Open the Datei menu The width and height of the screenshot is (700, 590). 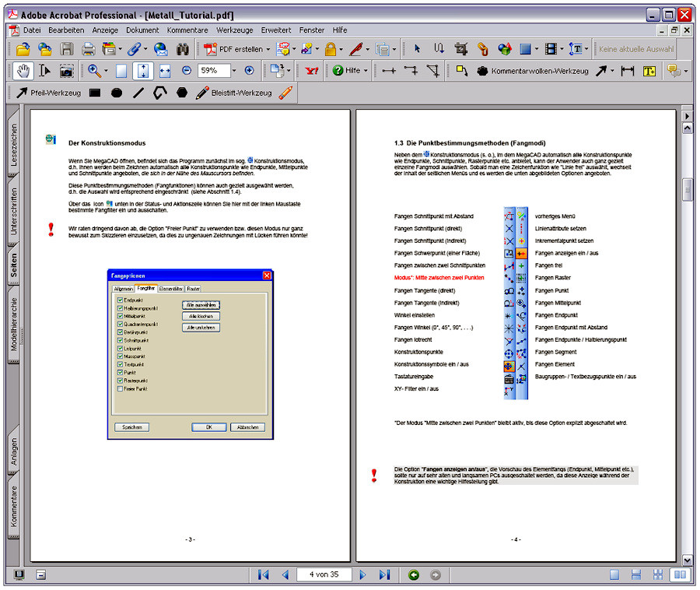(32, 30)
